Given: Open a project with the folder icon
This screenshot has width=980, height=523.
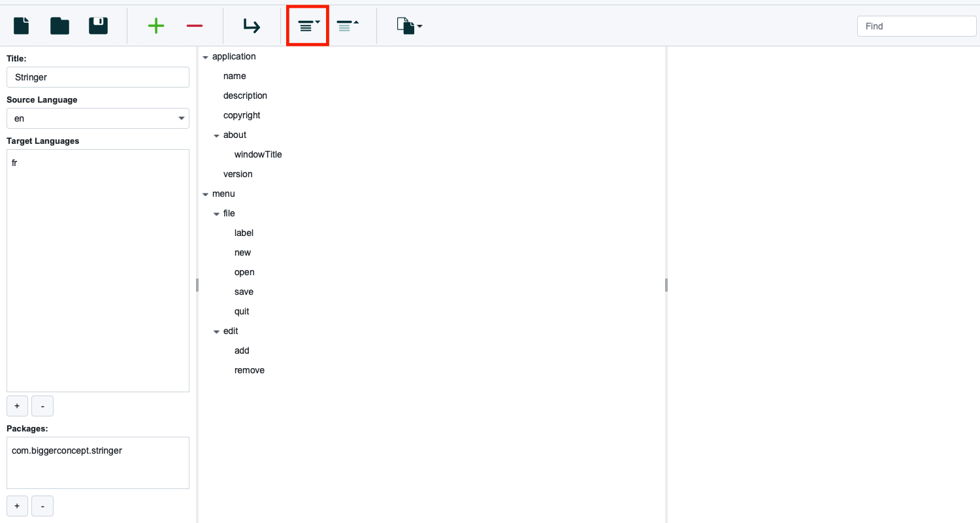Looking at the screenshot, I should coord(60,25).
